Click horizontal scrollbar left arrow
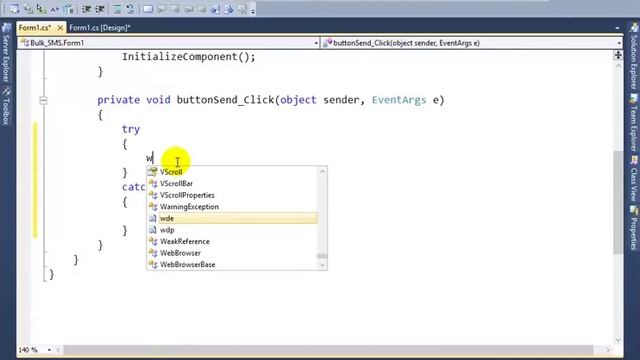This screenshot has width=640, height=360. (59, 350)
